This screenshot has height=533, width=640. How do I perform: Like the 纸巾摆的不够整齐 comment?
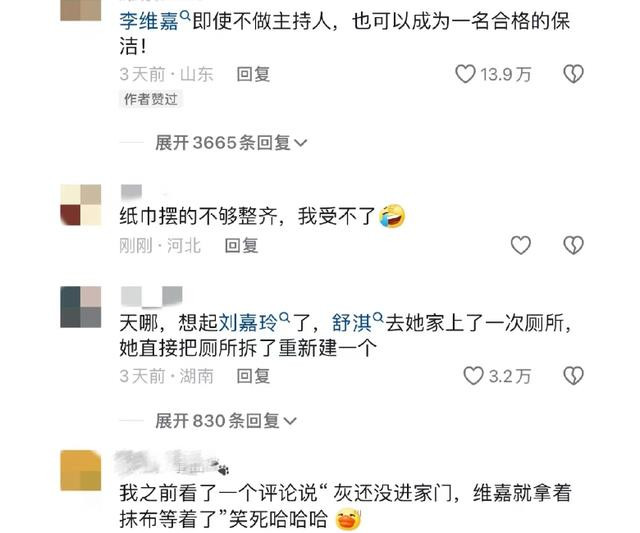coord(521,245)
